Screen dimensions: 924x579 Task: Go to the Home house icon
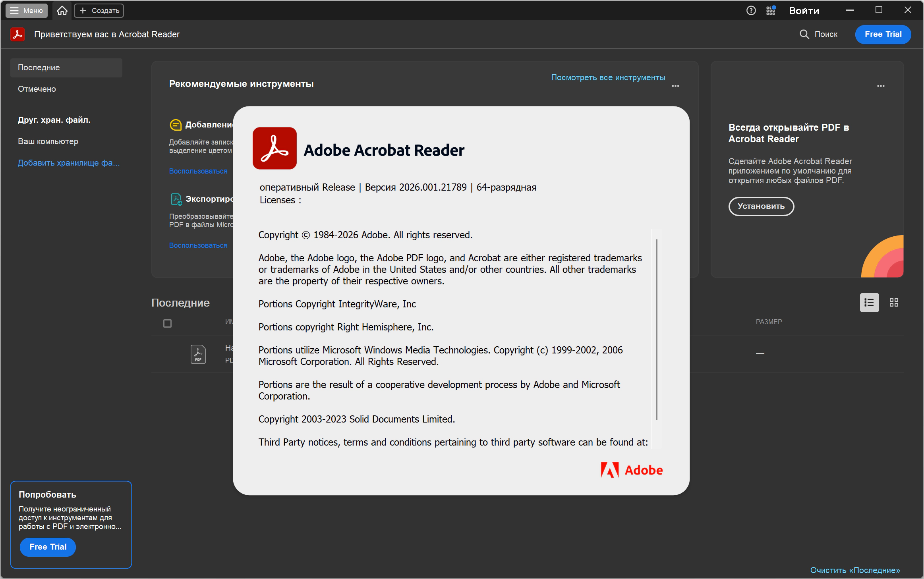pyautogui.click(x=62, y=11)
